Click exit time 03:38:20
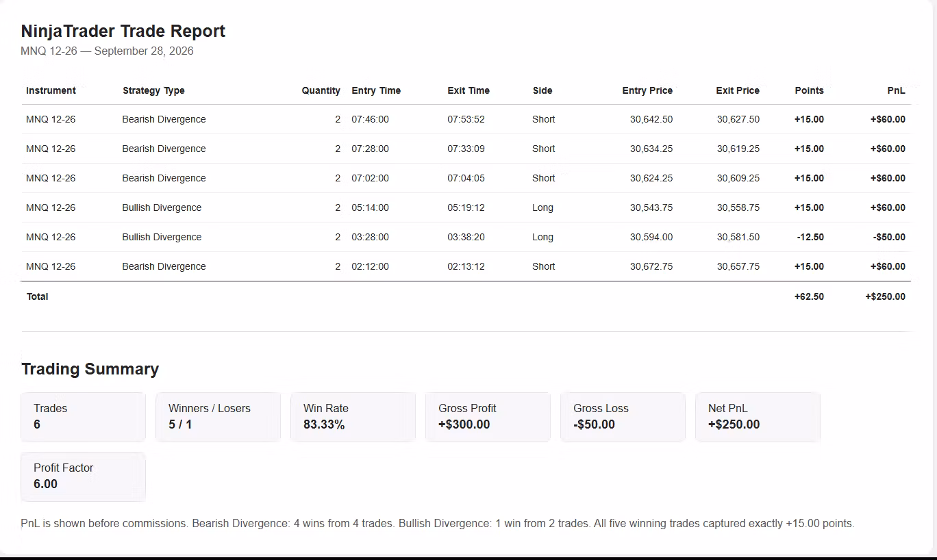This screenshot has width=937, height=560. pyautogui.click(x=466, y=237)
